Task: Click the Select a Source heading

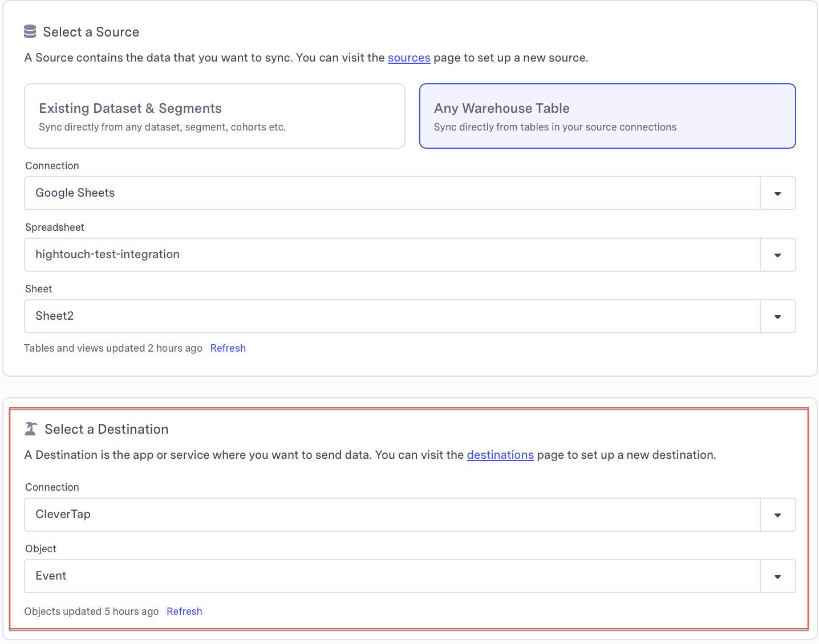Action: (x=91, y=32)
